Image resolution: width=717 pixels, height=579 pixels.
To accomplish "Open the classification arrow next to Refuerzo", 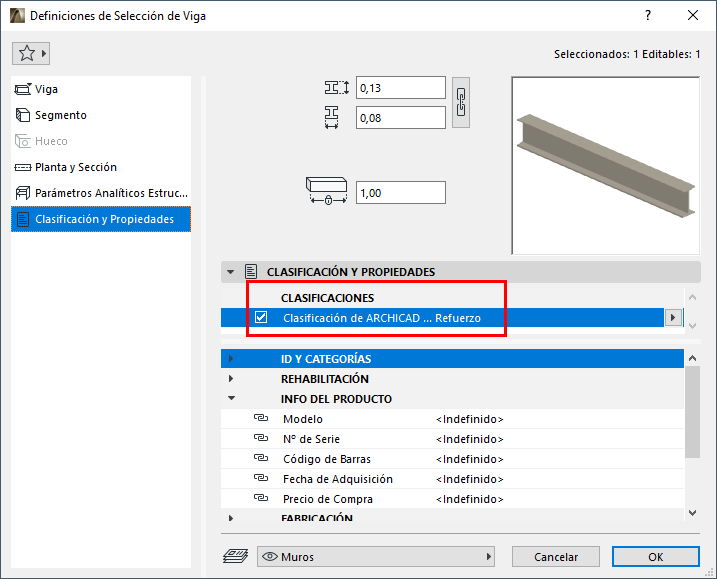I will coord(673,318).
